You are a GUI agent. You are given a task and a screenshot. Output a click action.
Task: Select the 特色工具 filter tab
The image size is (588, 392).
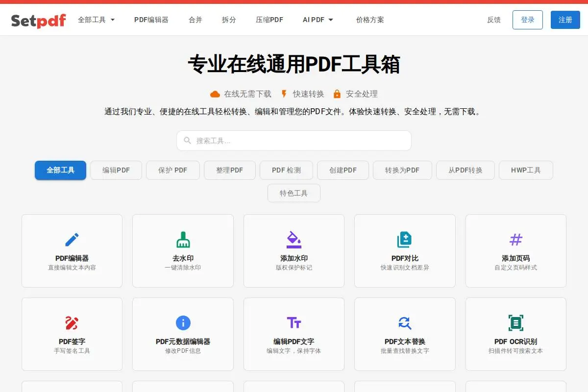point(294,193)
